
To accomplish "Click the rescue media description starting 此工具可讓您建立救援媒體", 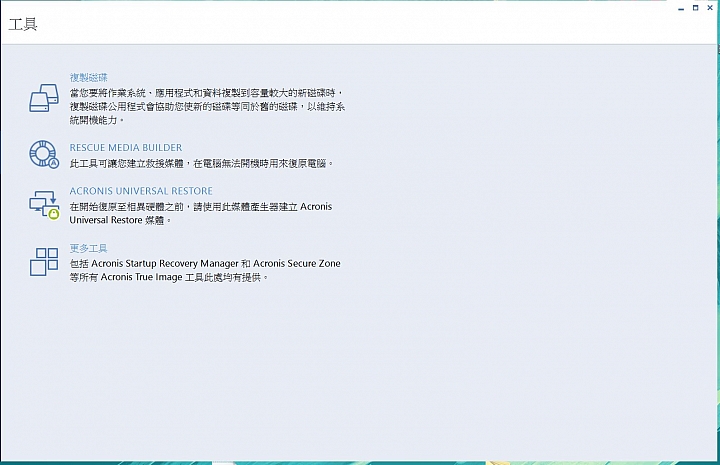I will [x=202, y=163].
